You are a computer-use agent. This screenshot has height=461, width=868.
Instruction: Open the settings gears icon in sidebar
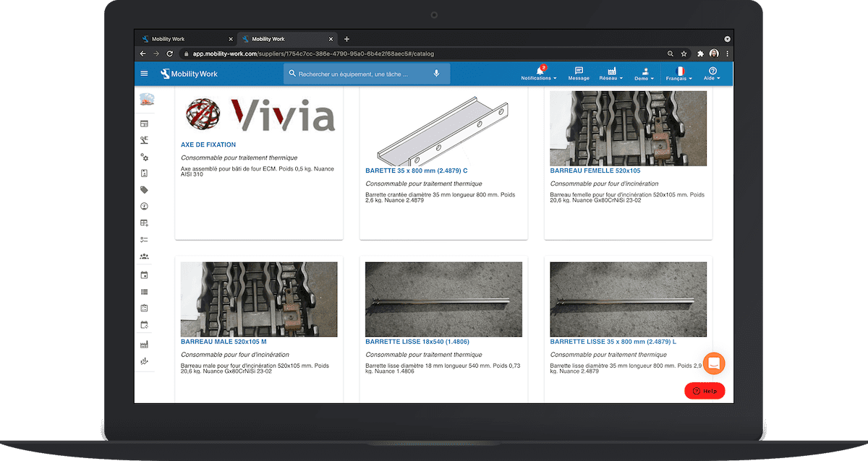(144, 157)
